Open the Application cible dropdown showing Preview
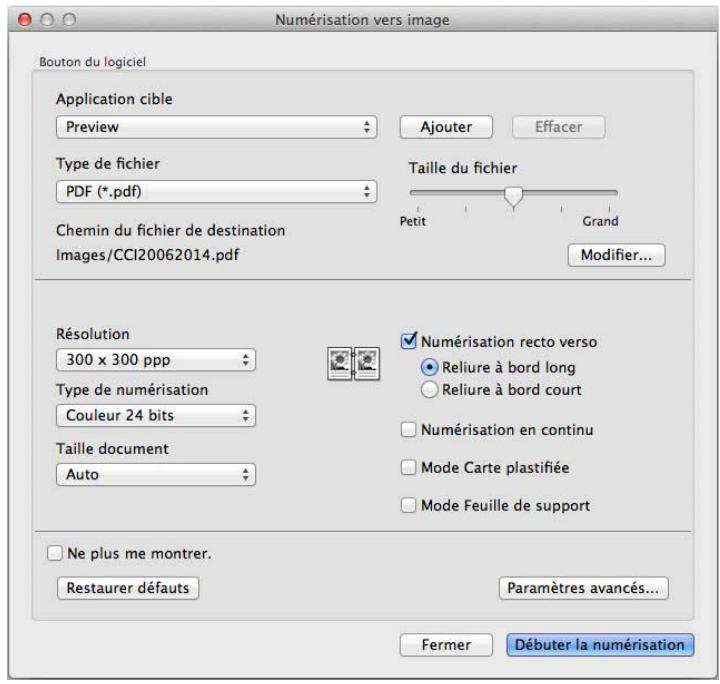Image resolution: width=720 pixels, height=684 pixels. point(216,127)
